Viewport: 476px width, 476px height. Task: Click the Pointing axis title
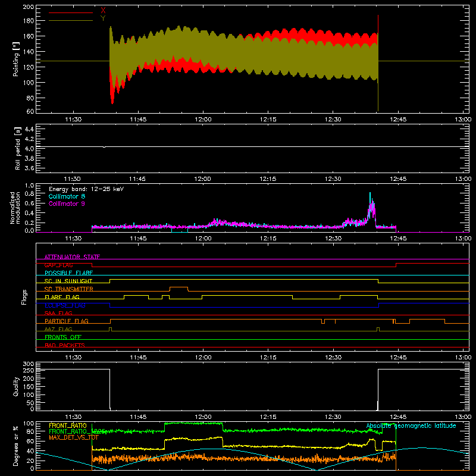(16, 59)
